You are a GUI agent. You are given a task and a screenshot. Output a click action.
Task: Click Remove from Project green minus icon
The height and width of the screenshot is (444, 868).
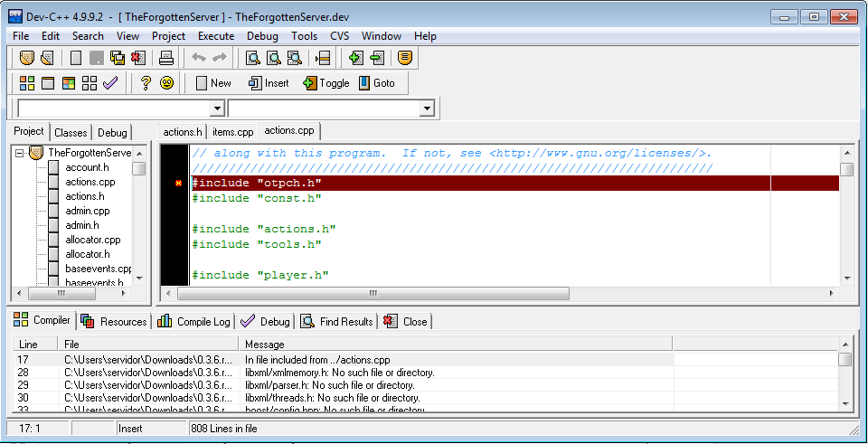377,58
